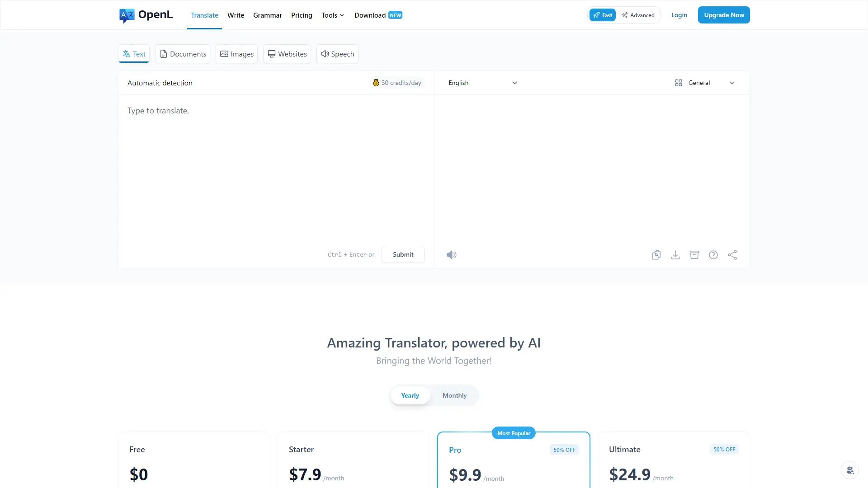Open the English target language dropdown
Screen dimensions: 868x488
tap(482, 83)
